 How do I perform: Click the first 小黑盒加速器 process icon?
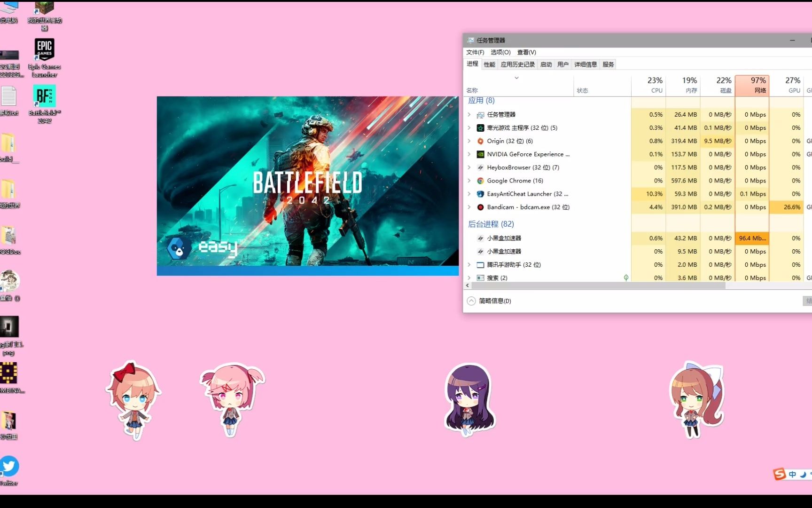click(480, 238)
